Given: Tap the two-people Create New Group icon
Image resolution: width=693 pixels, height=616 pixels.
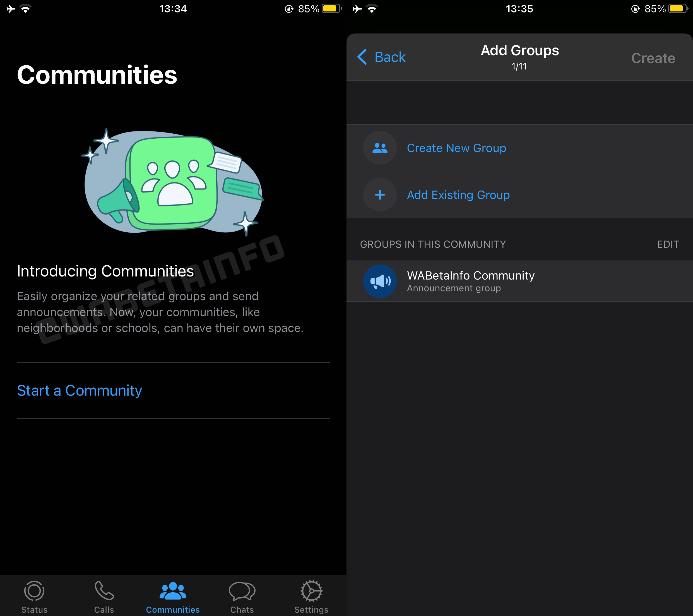Looking at the screenshot, I should coord(380,148).
